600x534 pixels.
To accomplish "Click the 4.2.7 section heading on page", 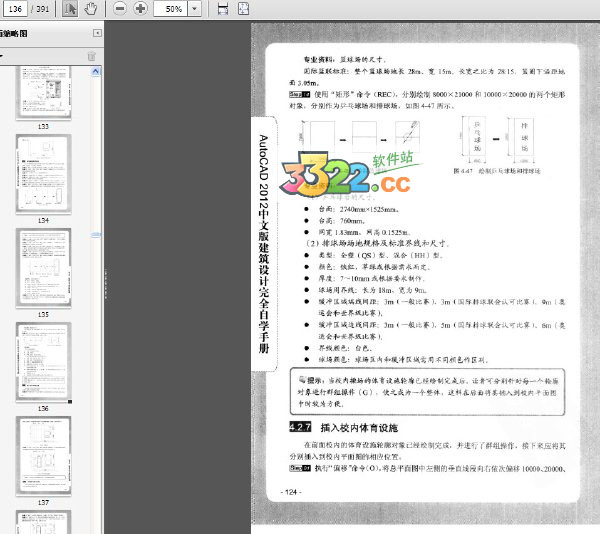I will point(344,427).
